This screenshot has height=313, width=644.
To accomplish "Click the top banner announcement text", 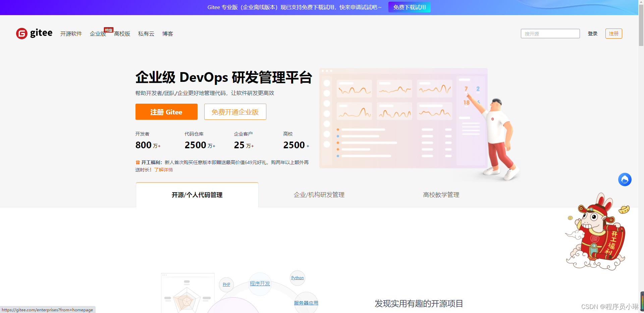I will point(294,7).
